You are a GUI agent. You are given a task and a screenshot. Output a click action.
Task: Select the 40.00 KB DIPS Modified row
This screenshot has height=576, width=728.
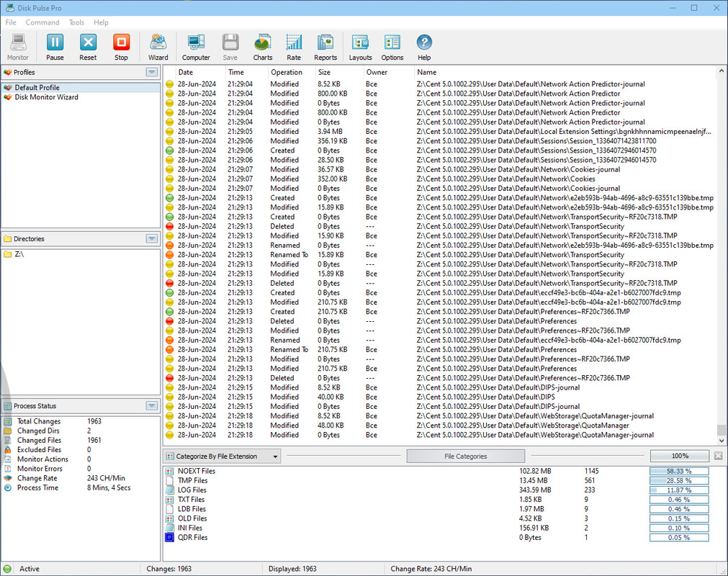tap(440, 397)
